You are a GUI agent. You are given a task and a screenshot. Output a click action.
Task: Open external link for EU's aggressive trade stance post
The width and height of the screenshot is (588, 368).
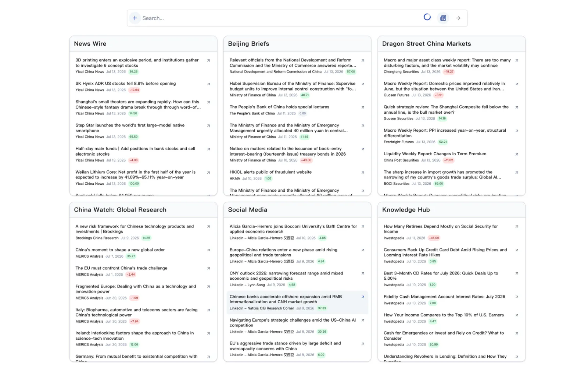pos(363,344)
